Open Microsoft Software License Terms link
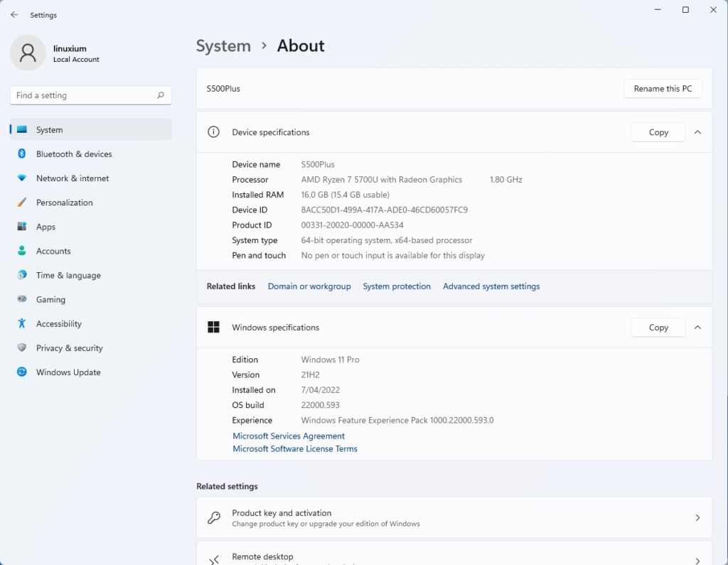Screen dimensions: 728x565 click(x=295, y=449)
